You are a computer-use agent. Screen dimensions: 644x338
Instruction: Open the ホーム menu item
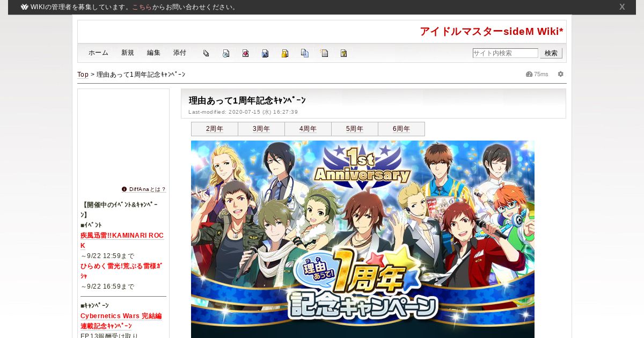point(98,53)
